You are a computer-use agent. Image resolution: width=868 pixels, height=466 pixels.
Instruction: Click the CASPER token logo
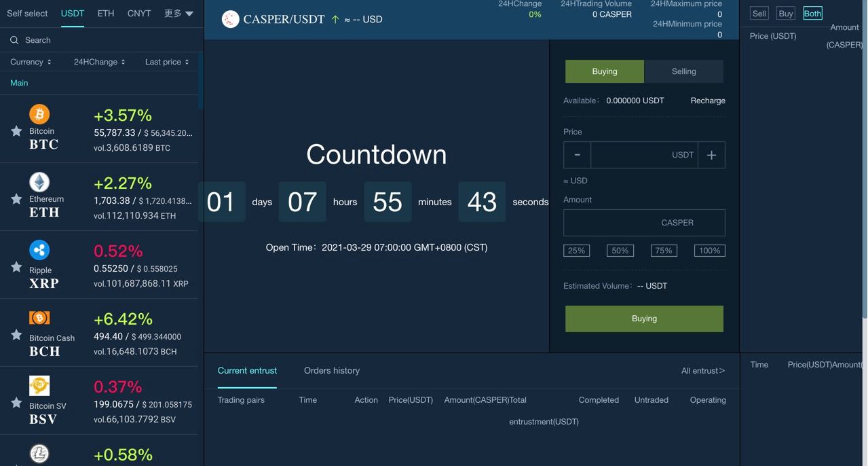coord(231,19)
